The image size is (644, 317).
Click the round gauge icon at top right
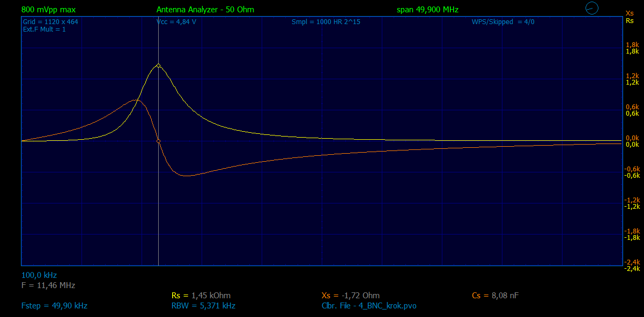coord(591,8)
